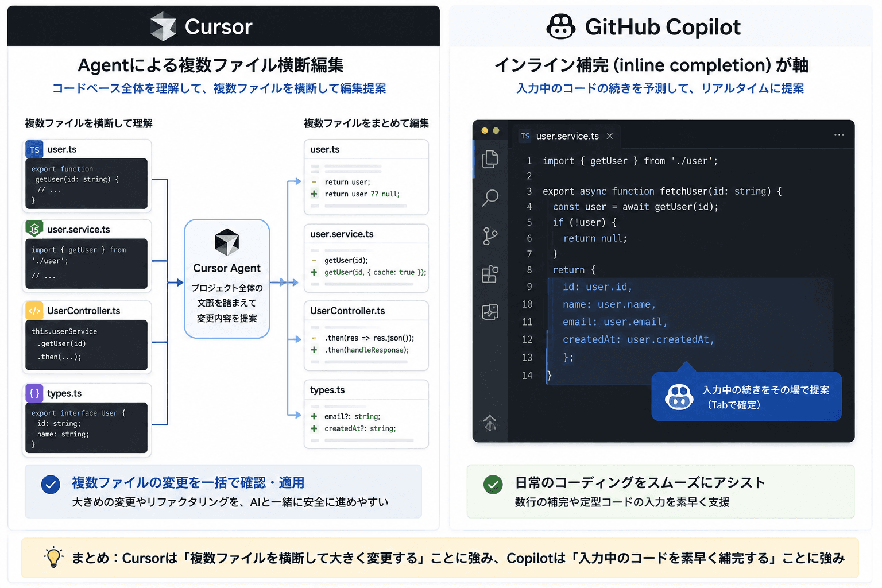Click the '.then(res => res.json());' removed line

(x=370, y=338)
